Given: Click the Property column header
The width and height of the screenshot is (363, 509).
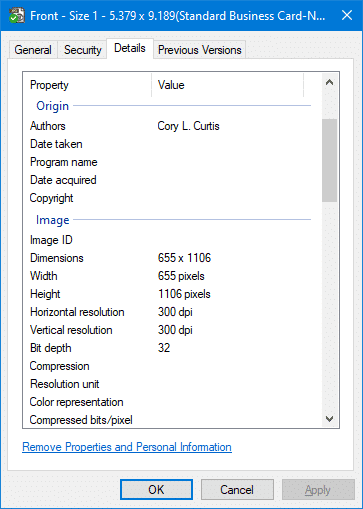Looking at the screenshot, I should [x=88, y=85].
